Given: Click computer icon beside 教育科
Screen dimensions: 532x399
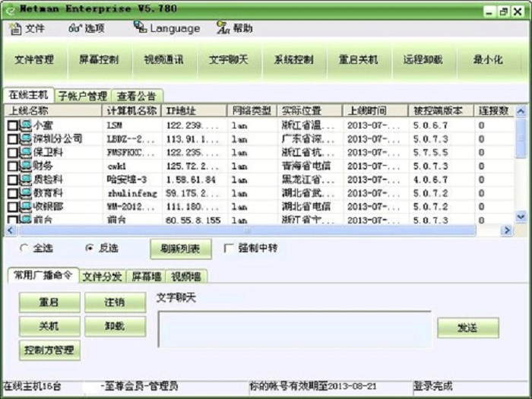Looking at the screenshot, I should pyautogui.click(x=25, y=193).
